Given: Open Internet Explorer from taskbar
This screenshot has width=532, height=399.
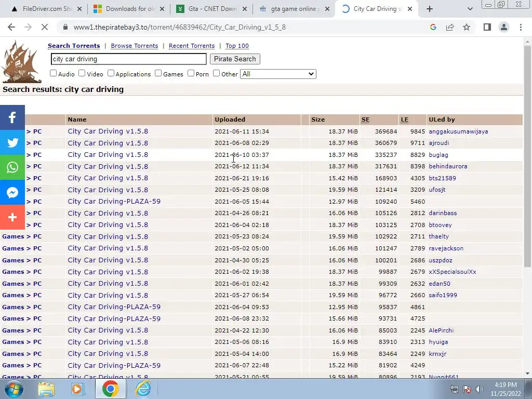Looking at the screenshot, I should (143, 389).
